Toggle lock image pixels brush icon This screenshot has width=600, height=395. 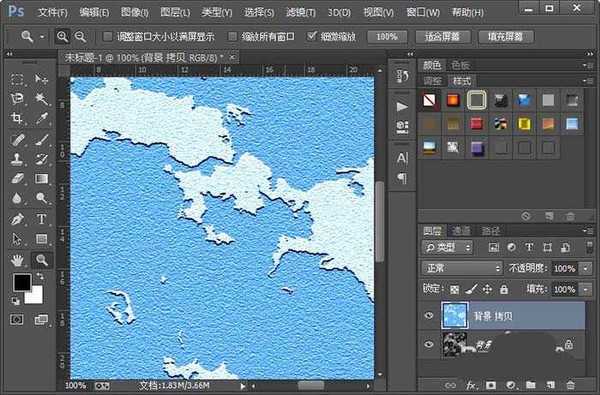coord(471,289)
